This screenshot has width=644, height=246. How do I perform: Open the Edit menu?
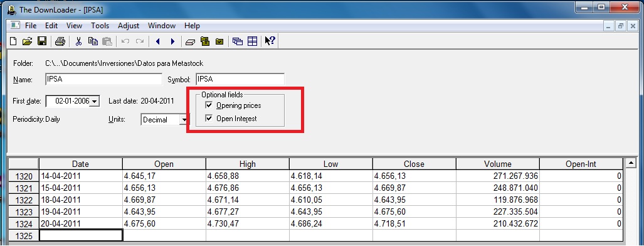click(51, 26)
